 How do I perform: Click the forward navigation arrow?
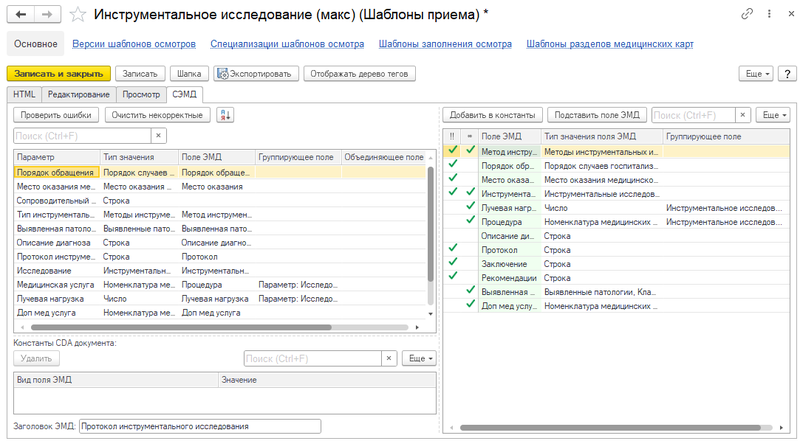[x=47, y=14]
